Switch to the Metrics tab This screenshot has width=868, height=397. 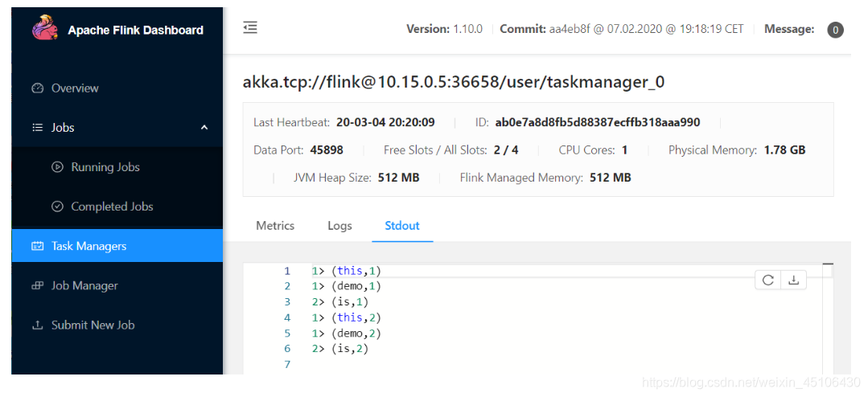click(x=275, y=226)
